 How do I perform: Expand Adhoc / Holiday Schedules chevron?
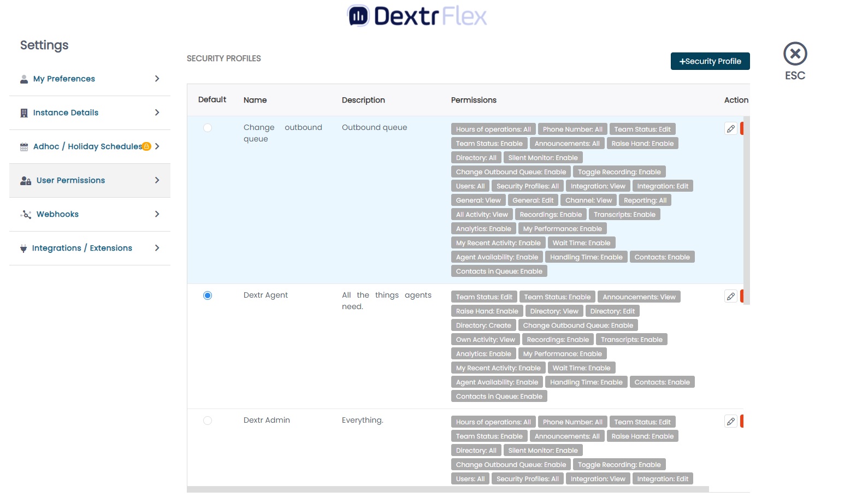[x=157, y=146]
